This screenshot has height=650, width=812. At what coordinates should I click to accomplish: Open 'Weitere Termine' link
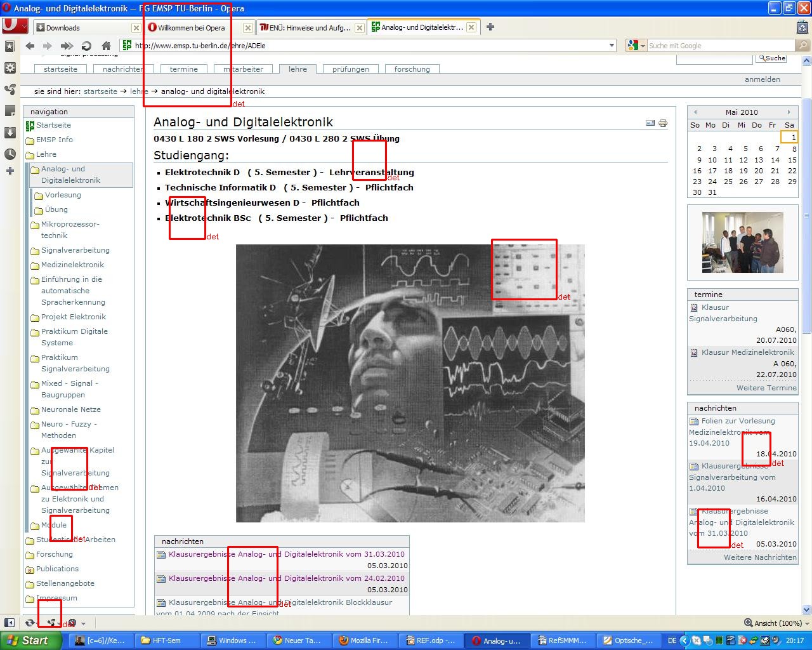pos(766,388)
